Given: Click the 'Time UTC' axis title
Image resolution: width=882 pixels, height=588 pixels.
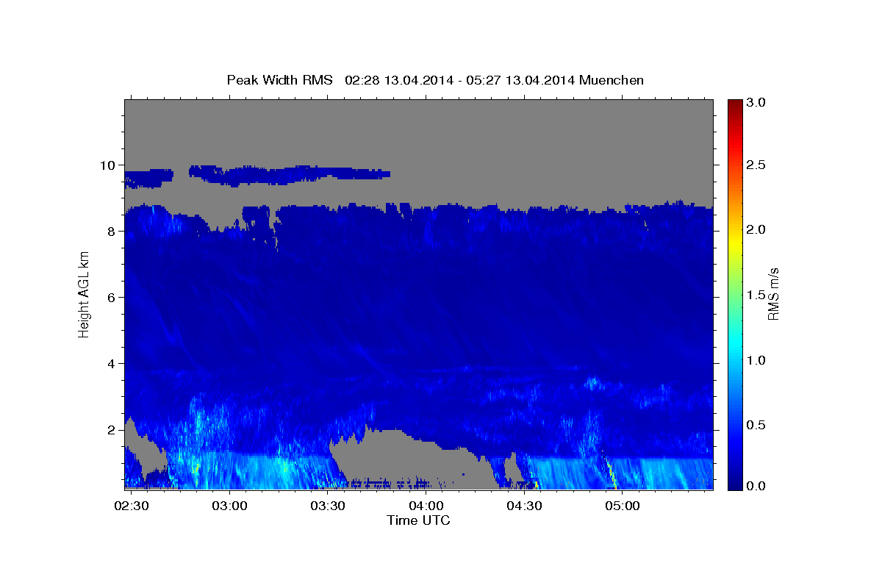Looking at the screenshot, I should point(418,520).
